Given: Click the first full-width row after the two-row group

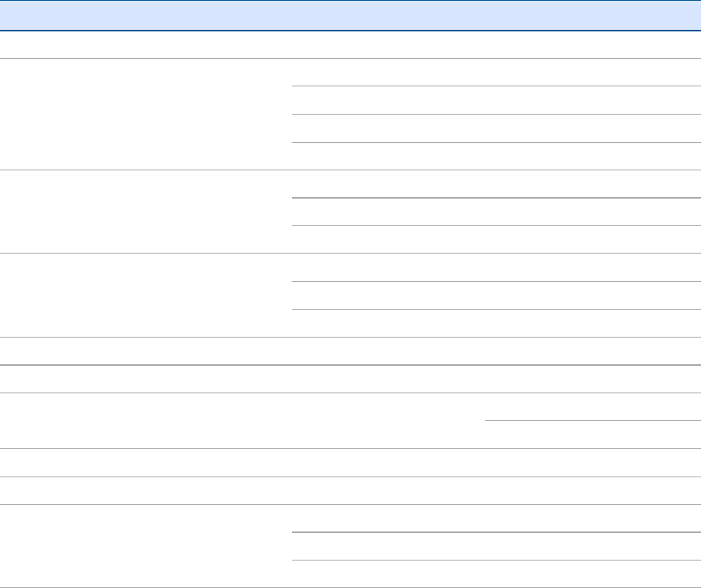Looking at the screenshot, I should tap(350, 462).
